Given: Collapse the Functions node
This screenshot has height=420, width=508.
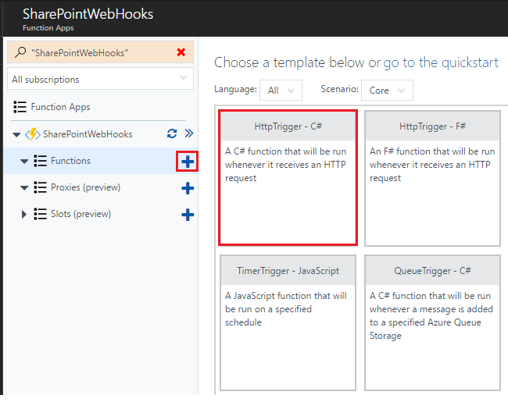Looking at the screenshot, I should tap(24, 161).
